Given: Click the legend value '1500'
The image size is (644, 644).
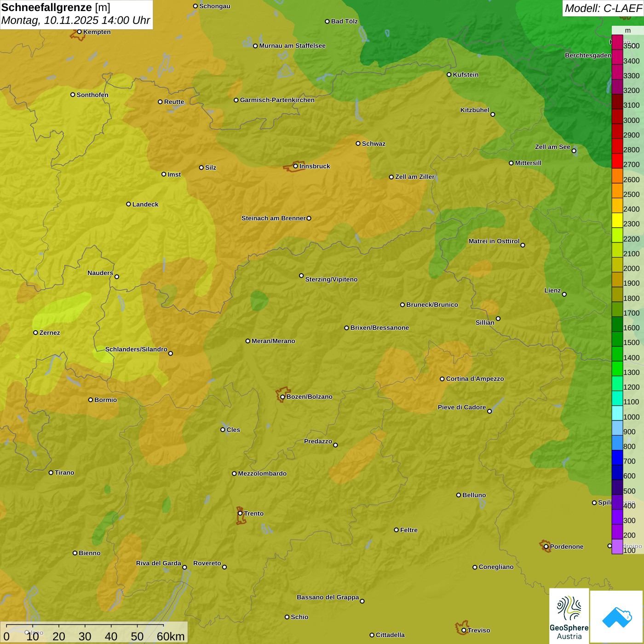Looking at the screenshot, I should click(x=632, y=343).
